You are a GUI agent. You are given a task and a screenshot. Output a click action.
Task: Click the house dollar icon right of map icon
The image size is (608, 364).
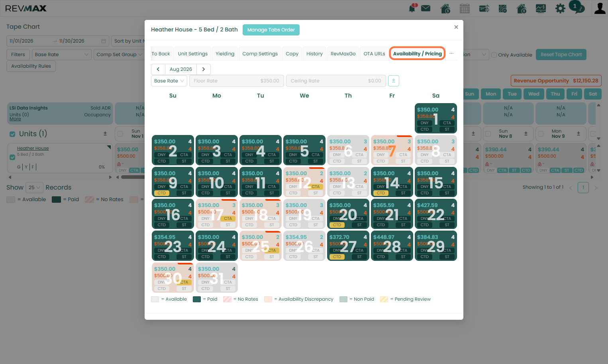522,8
